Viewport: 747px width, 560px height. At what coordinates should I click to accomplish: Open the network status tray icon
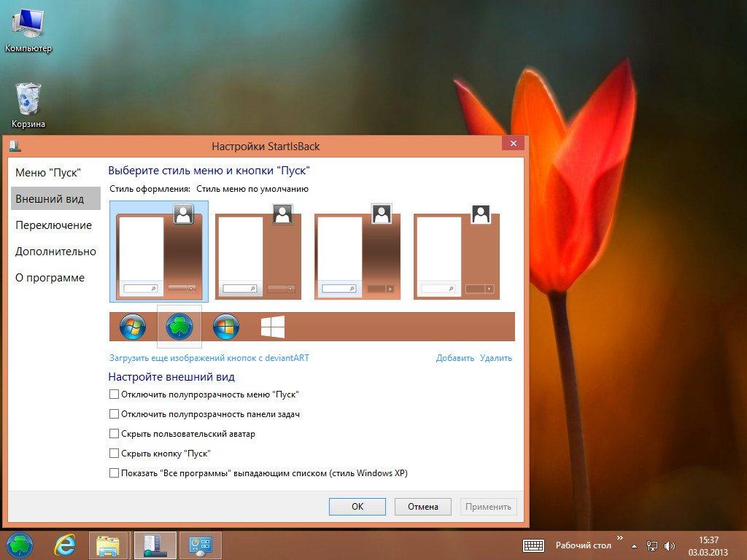click(651, 546)
